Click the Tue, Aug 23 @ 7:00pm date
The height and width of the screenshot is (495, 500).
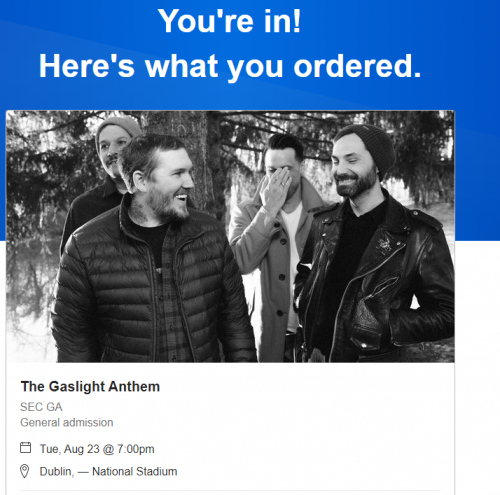tap(97, 449)
